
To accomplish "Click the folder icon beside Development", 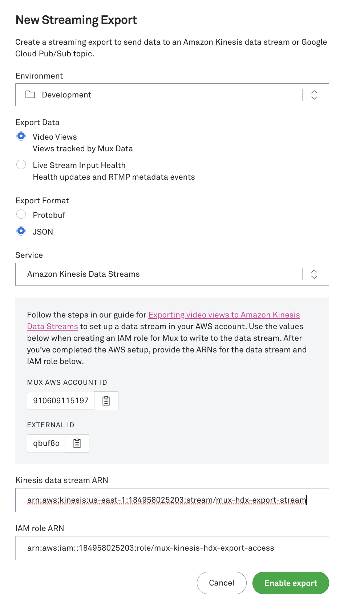I will point(29,95).
